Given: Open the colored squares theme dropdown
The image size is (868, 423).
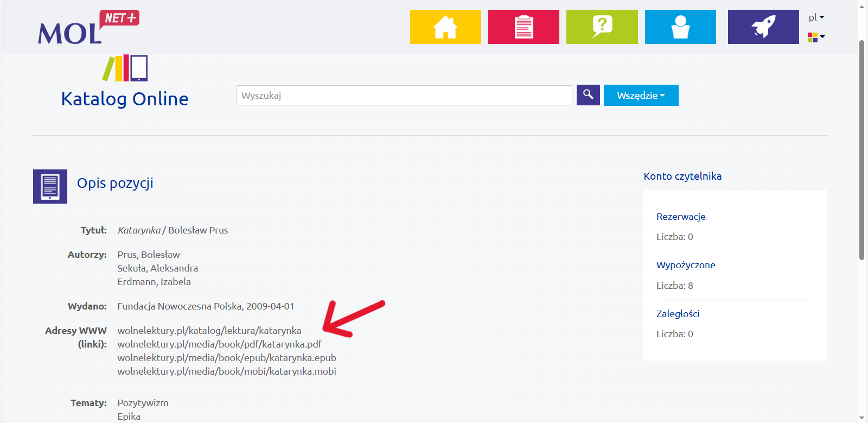Looking at the screenshot, I should pos(816,37).
